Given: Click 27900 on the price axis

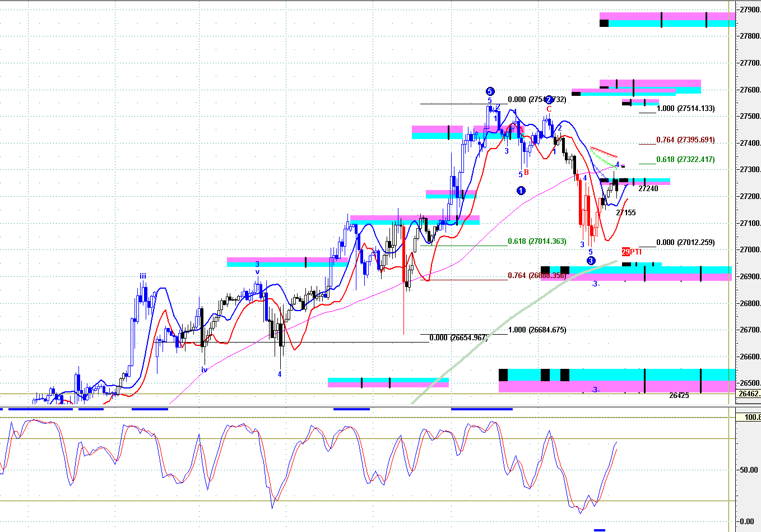Looking at the screenshot, I should click(750, 10).
